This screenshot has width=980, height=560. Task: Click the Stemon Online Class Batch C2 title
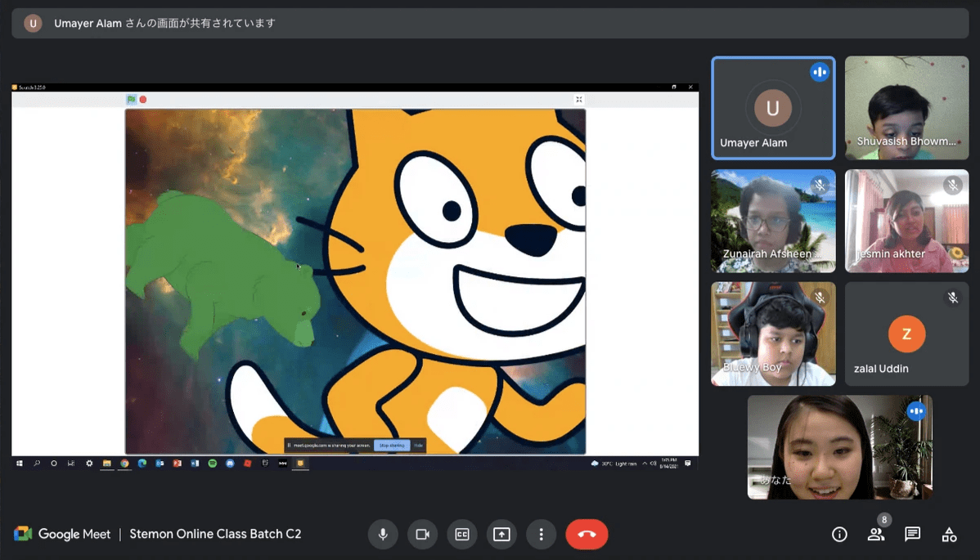[215, 534]
